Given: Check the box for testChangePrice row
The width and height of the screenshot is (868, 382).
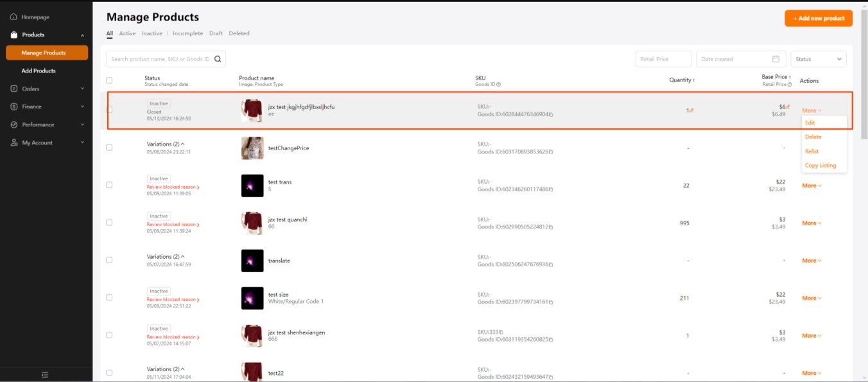Looking at the screenshot, I should [109, 148].
